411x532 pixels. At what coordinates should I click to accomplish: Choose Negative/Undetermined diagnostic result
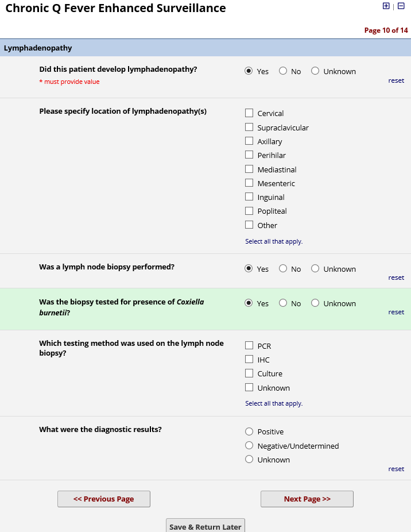click(x=249, y=445)
